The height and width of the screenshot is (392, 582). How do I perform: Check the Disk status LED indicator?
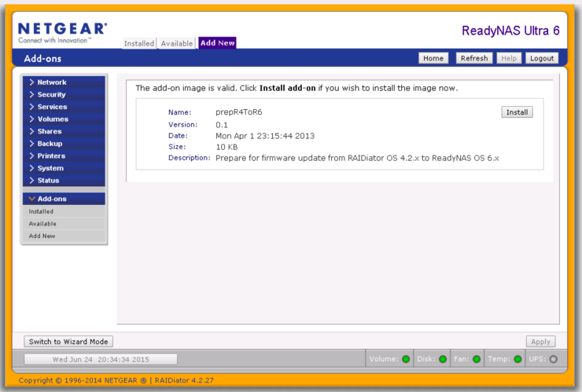[443, 359]
